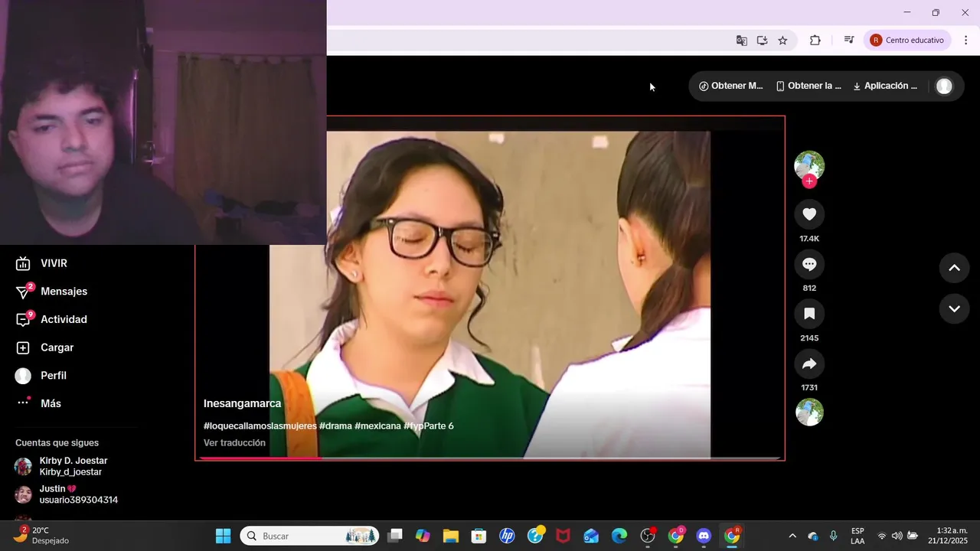Viewport: 980px width, 551px height.
Task: Open the volume control in the system tray
Action: pos(897,536)
